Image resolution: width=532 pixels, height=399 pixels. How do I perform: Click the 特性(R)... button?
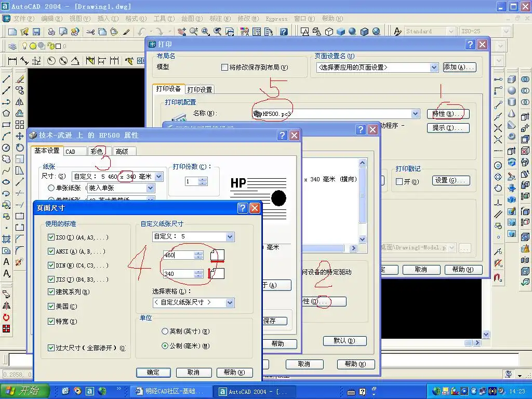point(448,114)
